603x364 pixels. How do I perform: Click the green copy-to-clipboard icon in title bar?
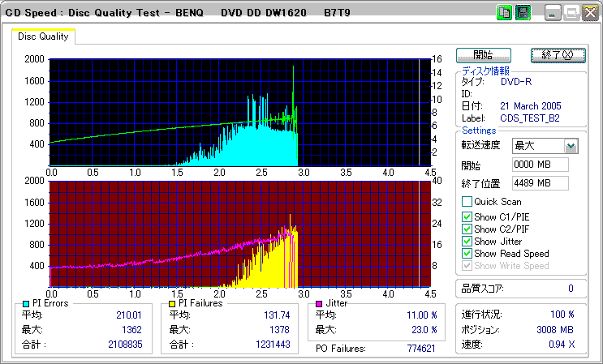click(x=504, y=13)
